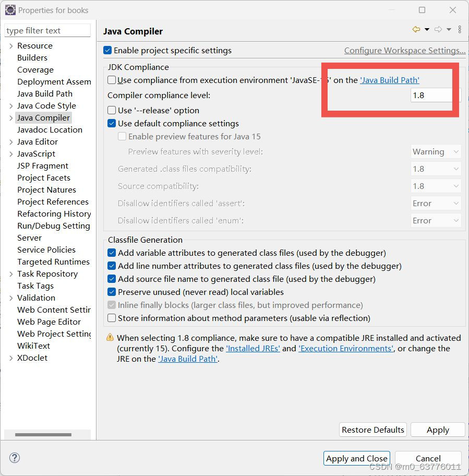The width and height of the screenshot is (469, 476).
Task: Toggle 'Preserve unused (never read) local variables'
Action: pos(112,292)
